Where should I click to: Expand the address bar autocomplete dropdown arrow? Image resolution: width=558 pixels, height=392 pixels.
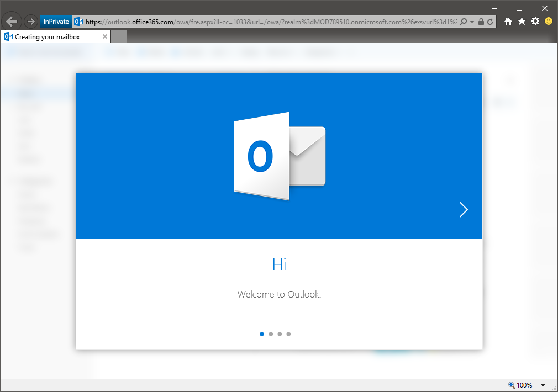click(472, 22)
